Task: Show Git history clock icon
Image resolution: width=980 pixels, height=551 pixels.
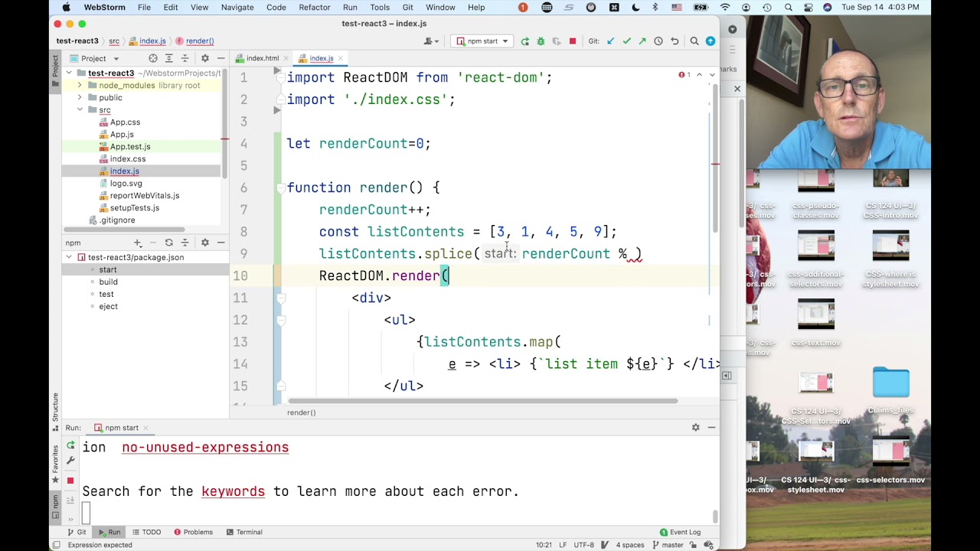Action: tap(658, 41)
